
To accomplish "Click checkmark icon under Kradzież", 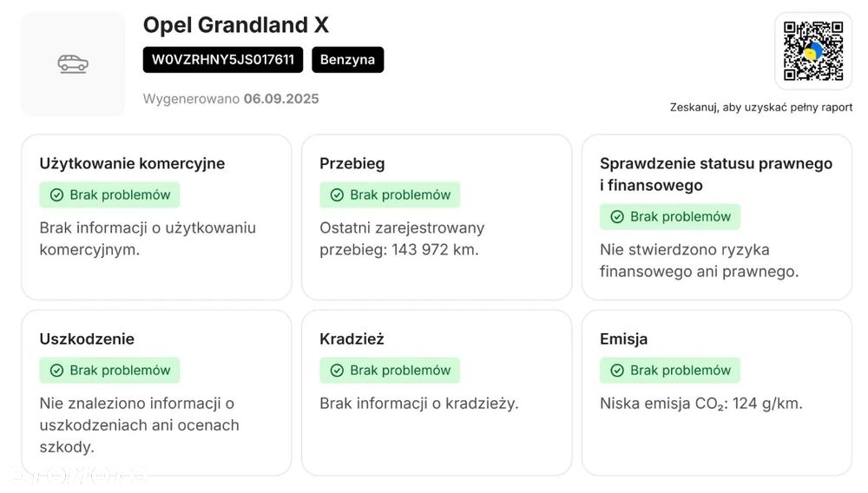I will (x=337, y=371).
